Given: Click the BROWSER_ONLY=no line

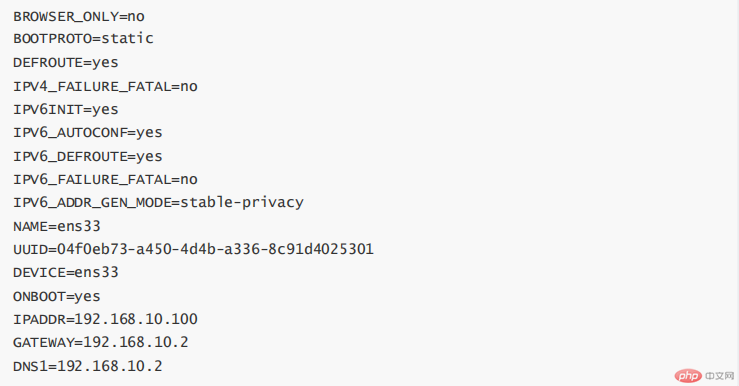Looking at the screenshot, I should click(x=79, y=16).
